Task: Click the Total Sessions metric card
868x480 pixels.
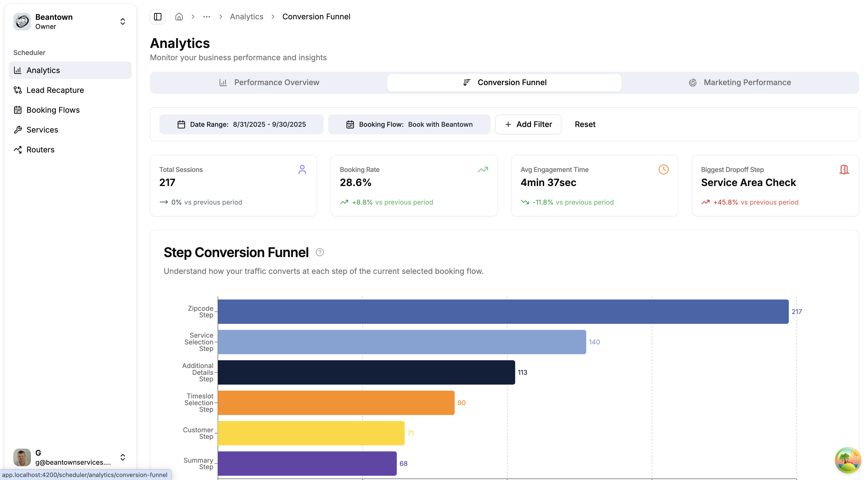Action: 233,186
